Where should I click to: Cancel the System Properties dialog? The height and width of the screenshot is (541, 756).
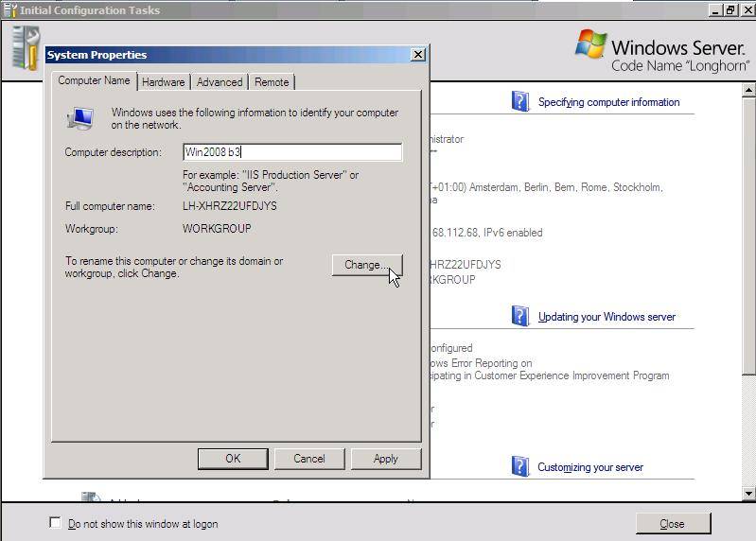(x=308, y=459)
